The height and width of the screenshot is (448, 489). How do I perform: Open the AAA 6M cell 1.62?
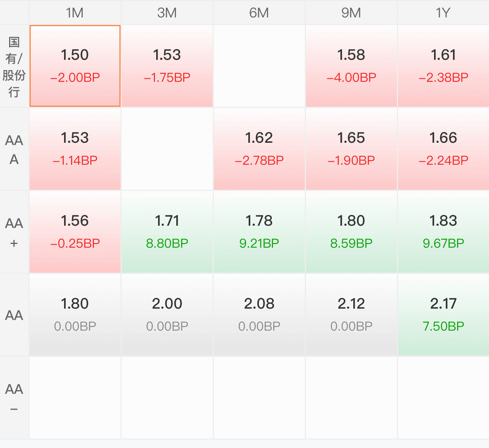coord(259,149)
